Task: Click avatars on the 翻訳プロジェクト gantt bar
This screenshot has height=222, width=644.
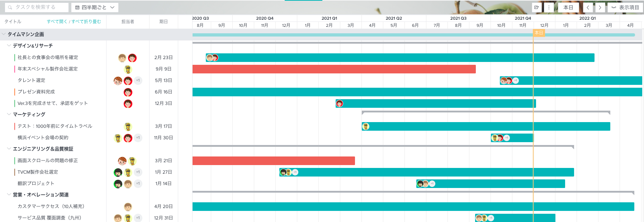Action: (x=426, y=184)
